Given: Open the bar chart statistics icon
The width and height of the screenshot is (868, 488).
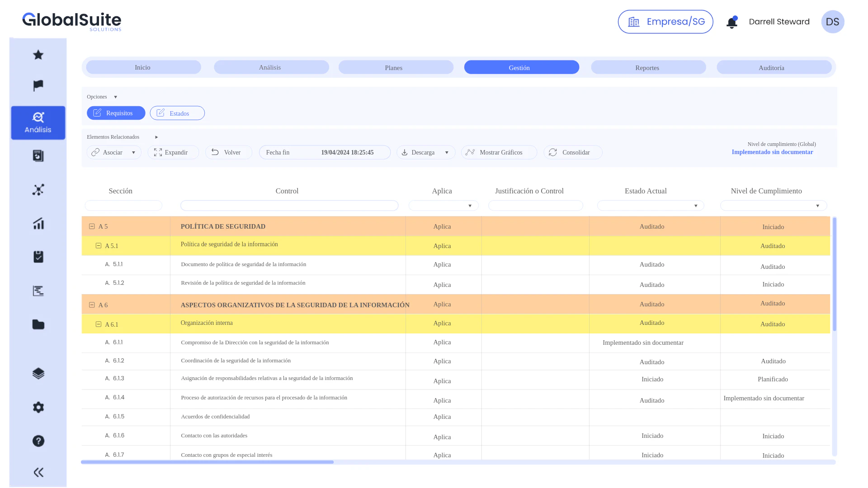Looking at the screenshot, I should pos(38,223).
